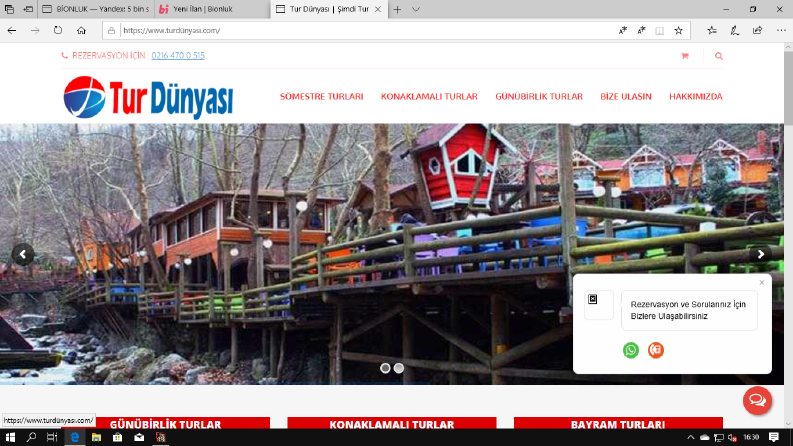Open the shopping cart icon
The height and width of the screenshot is (446, 793).
685,56
